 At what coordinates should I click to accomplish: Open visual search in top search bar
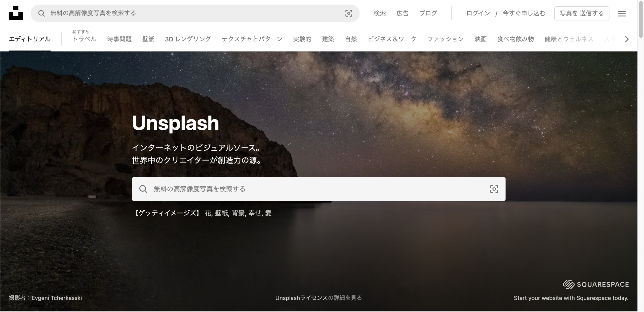[x=348, y=13]
